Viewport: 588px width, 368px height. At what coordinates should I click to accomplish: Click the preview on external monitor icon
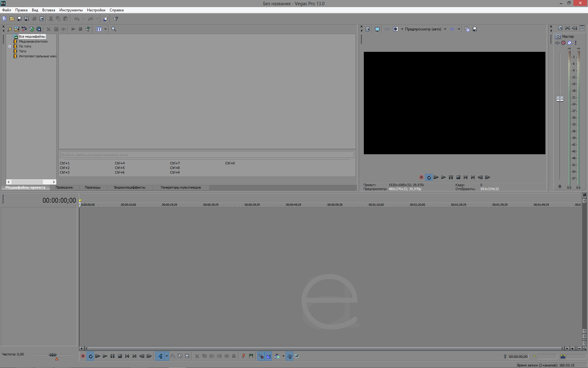point(377,29)
